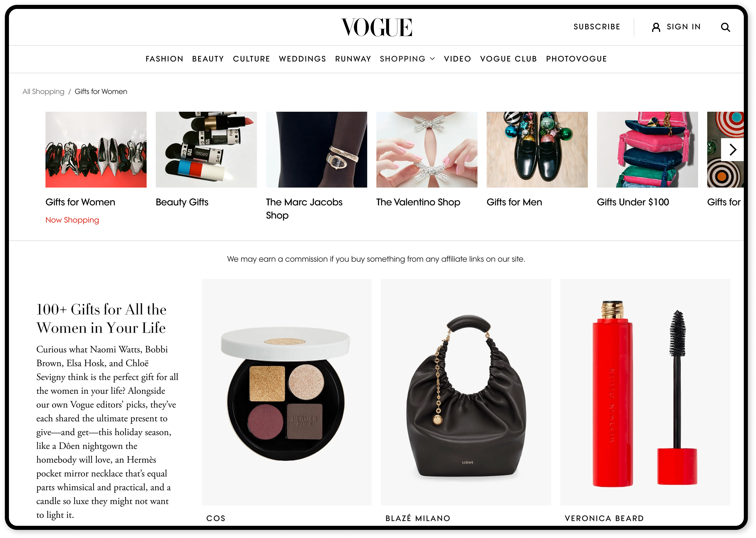Advance carousel with the right arrow
The width and height of the screenshot is (756, 538).
[732, 150]
